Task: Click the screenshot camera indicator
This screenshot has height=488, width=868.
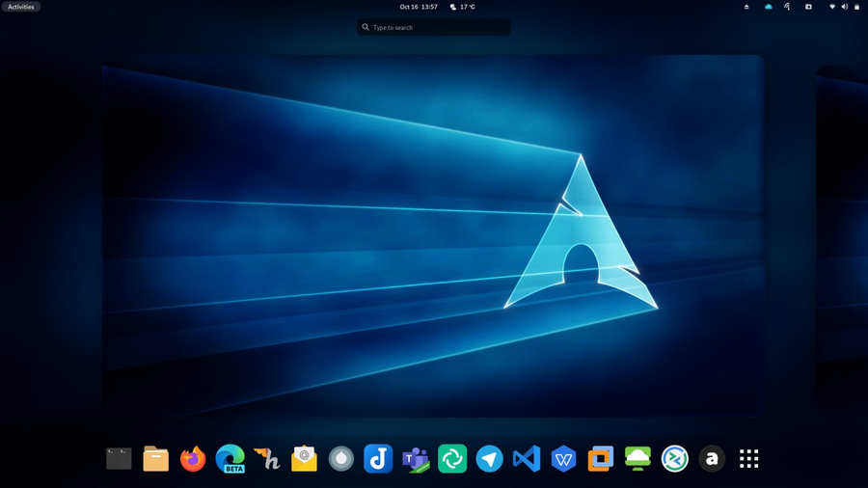Action: pos(808,7)
